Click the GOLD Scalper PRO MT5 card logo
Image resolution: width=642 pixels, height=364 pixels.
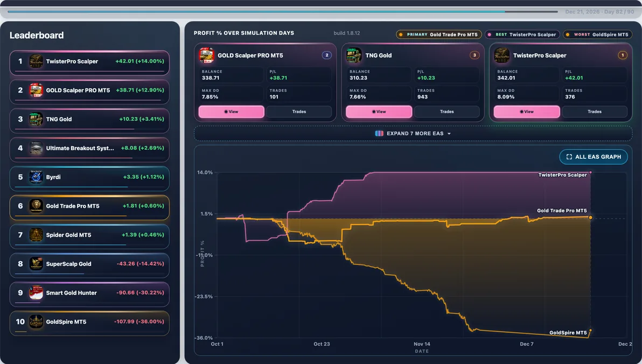[x=206, y=55]
